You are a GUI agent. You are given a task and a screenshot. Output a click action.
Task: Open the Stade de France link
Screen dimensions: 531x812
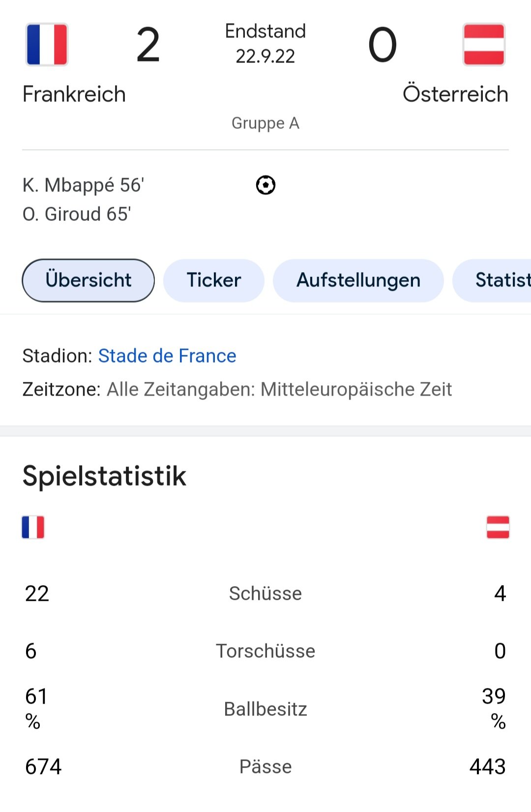tap(167, 356)
